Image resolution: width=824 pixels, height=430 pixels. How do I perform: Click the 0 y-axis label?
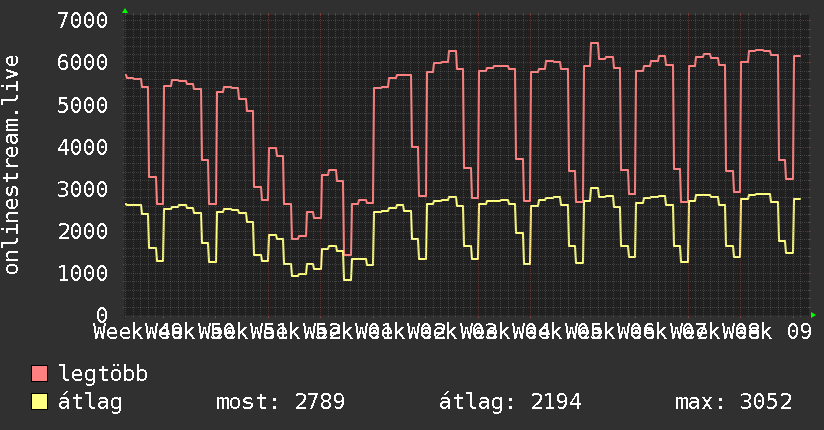tap(102, 315)
